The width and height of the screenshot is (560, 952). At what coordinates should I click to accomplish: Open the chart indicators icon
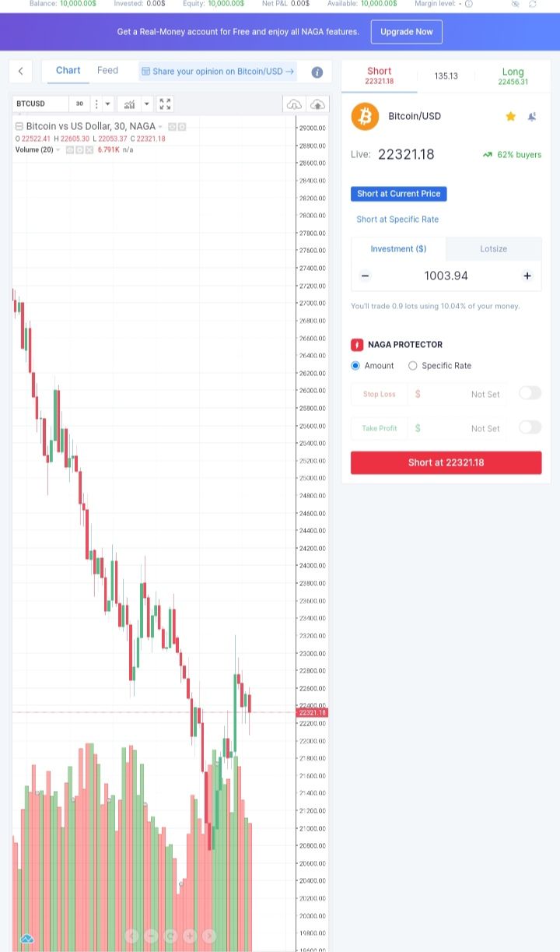(x=128, y=104)
